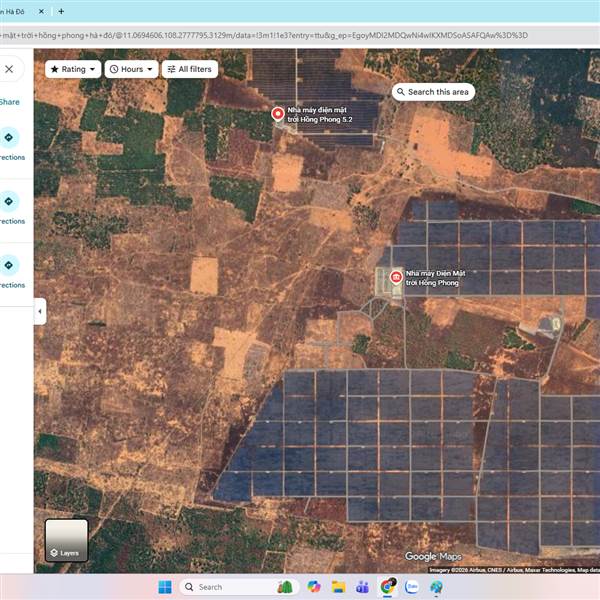
Task: Click the All filters button
Action: [189, 69]
